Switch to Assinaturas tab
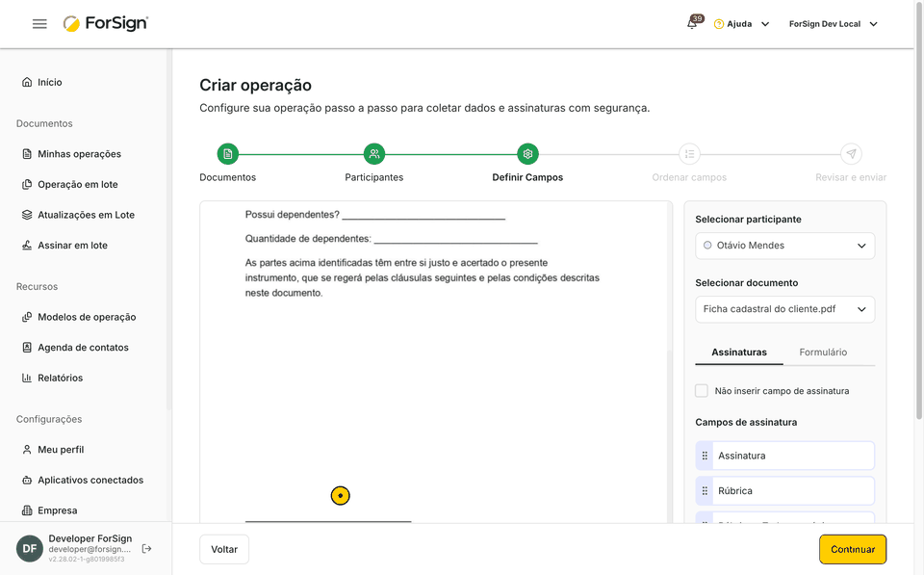 (x=739, y=353)
